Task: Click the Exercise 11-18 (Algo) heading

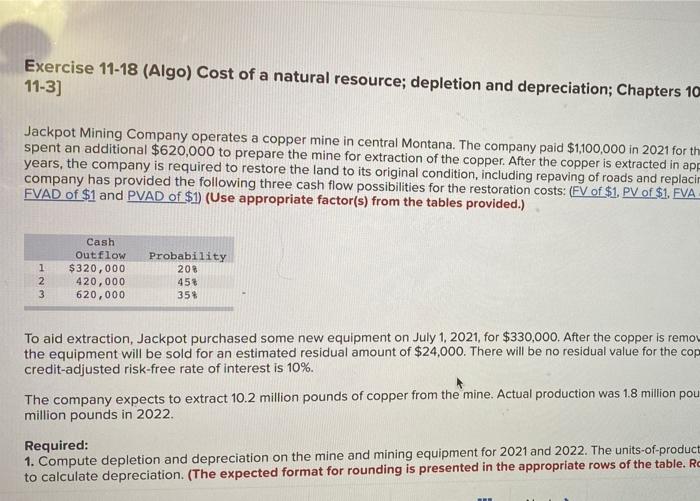Action: (362, 79)
